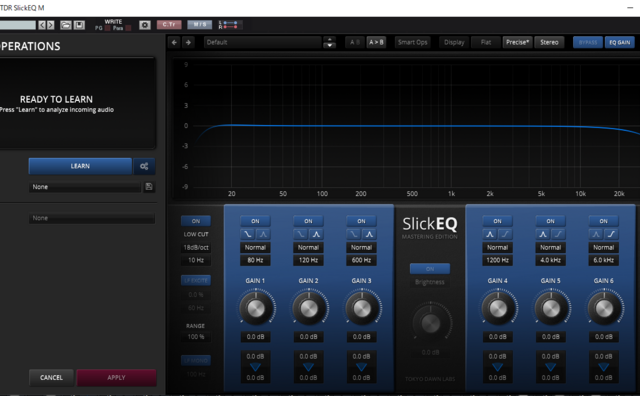
Task: Enable LF Mono
Action: pyautogui.click(x=196, y=360)
